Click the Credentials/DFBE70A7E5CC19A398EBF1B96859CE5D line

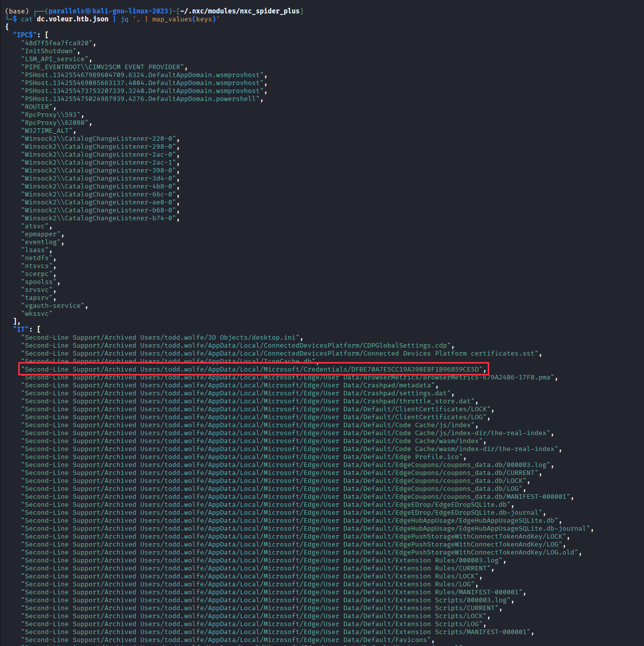point(254,369)
